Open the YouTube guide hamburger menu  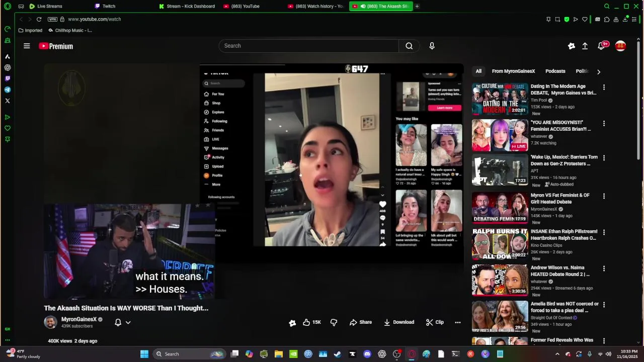coord(27,46)
